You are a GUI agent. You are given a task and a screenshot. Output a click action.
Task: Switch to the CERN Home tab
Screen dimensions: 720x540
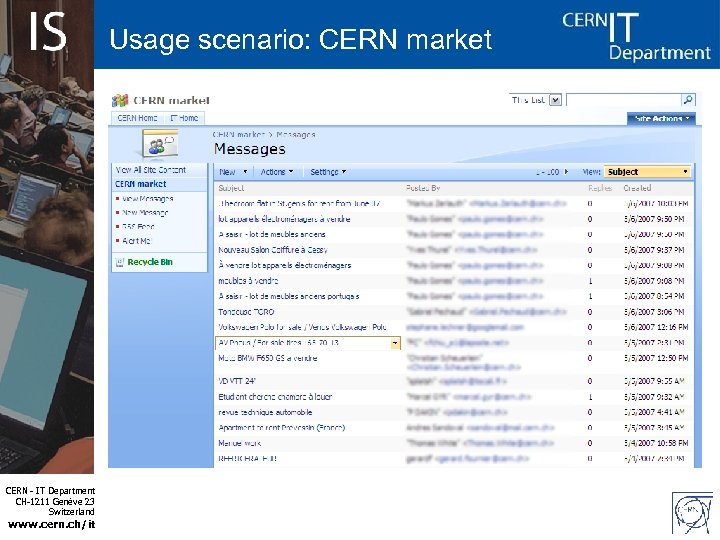(137, 118)
